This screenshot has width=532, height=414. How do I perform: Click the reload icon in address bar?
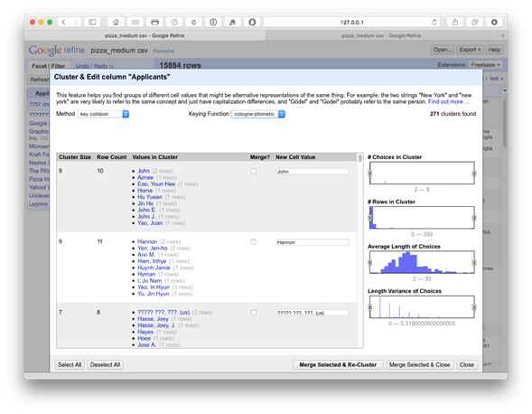[434, 23]
